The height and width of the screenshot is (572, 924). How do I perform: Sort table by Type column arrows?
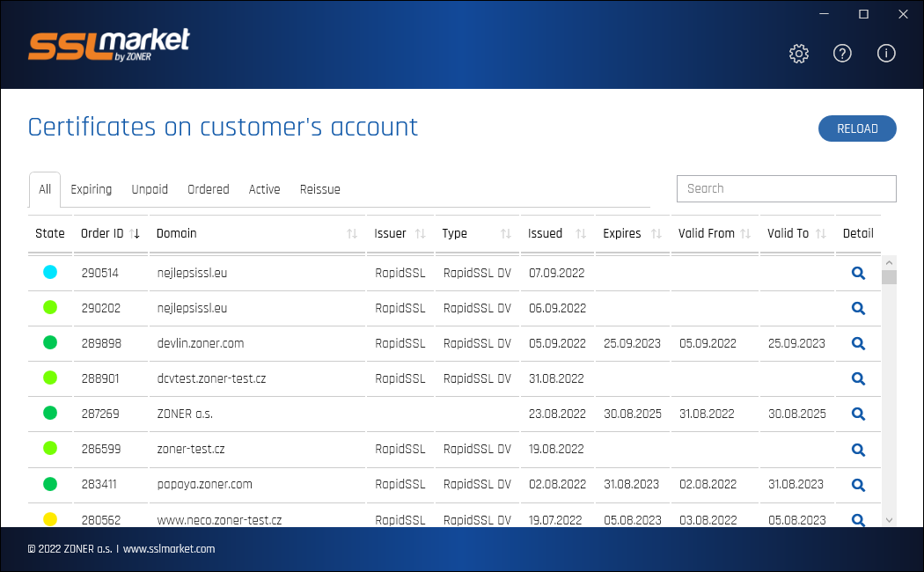click(506, 234)
